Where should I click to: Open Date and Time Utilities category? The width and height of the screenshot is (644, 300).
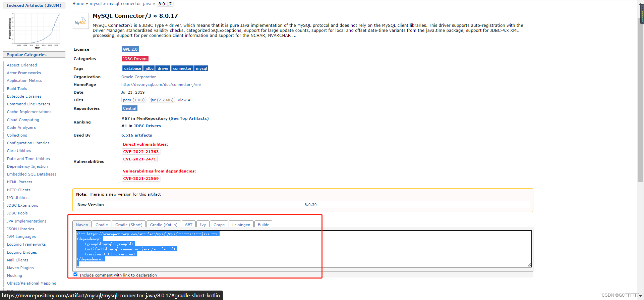pyautogui.click(x=28, y=159)
